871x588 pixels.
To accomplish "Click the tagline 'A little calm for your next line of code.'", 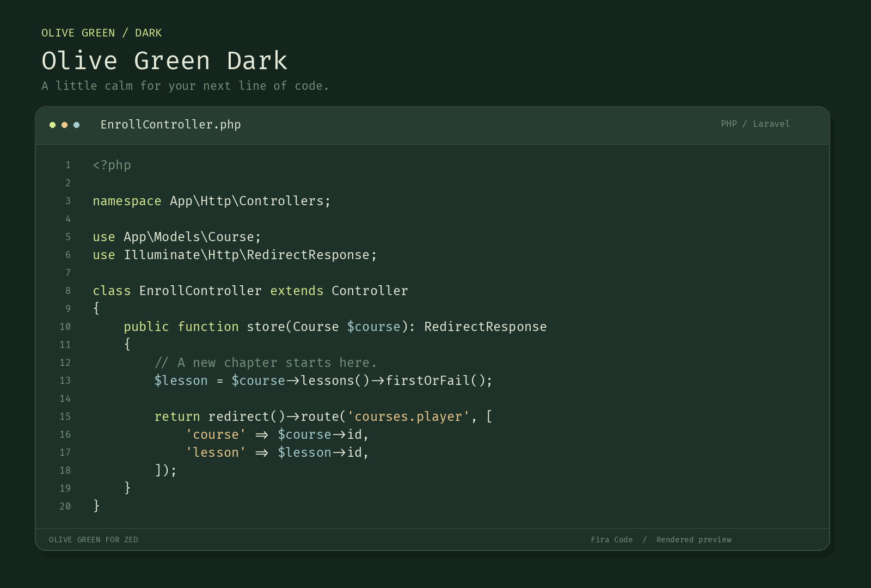I will click(x=185, y=86).
